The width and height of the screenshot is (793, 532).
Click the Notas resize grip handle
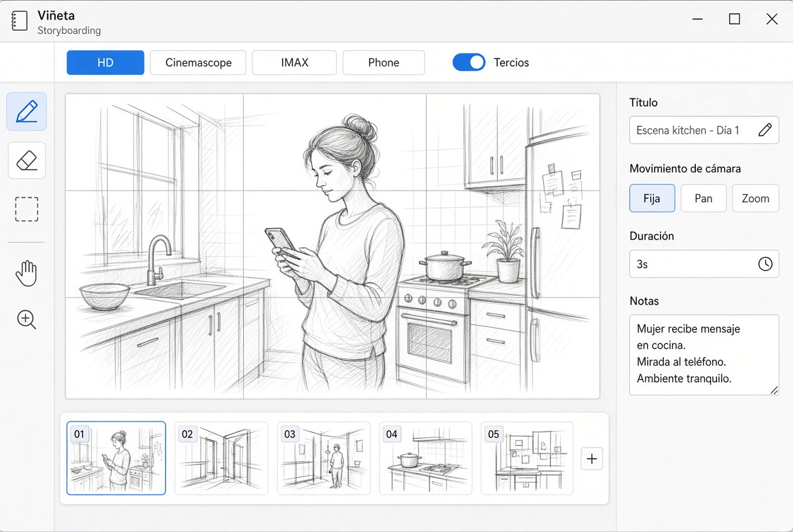774,390
